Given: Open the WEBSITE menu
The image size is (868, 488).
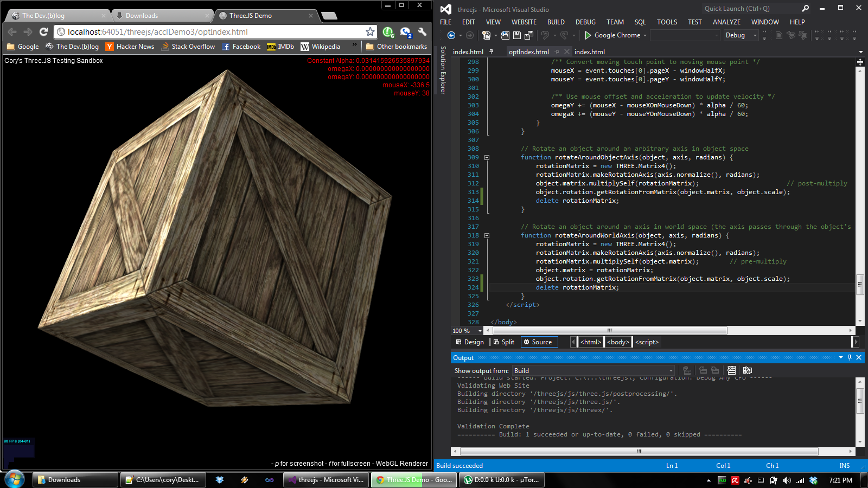Looking at the screenshot, I should [x=524, y=22].
